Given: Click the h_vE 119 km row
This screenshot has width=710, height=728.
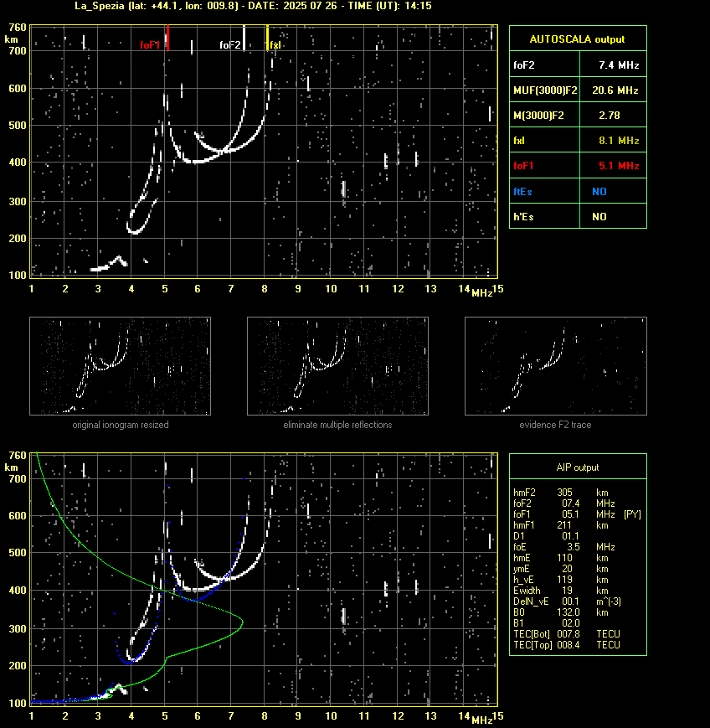Looking at the screenshot, I should tap(561, 580).
